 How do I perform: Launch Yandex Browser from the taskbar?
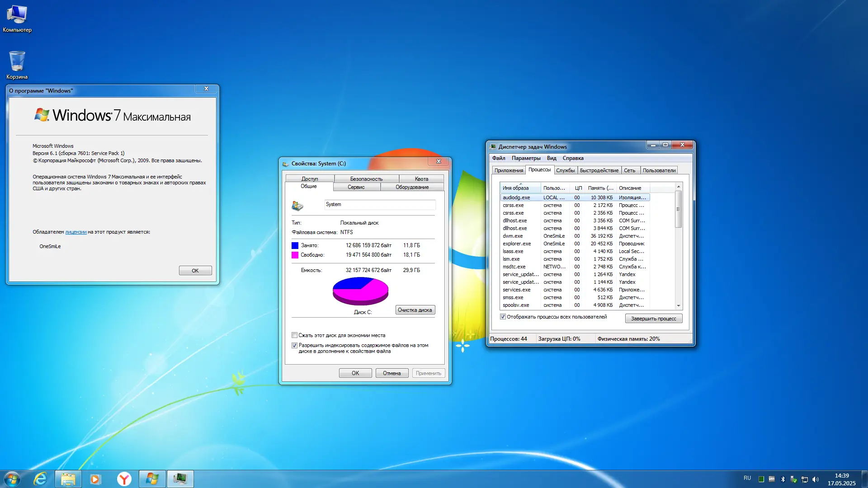[x=124, y=479]
